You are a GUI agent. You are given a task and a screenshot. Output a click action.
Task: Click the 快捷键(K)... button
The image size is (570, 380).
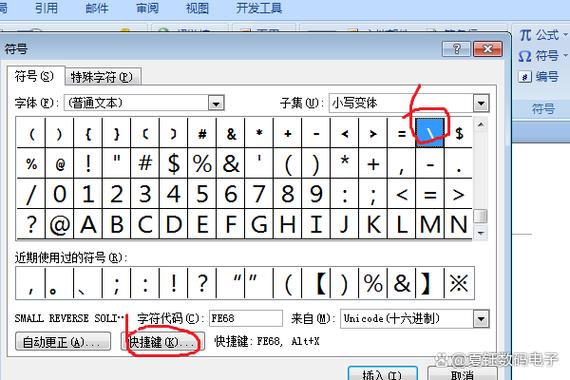click(162, 342)
